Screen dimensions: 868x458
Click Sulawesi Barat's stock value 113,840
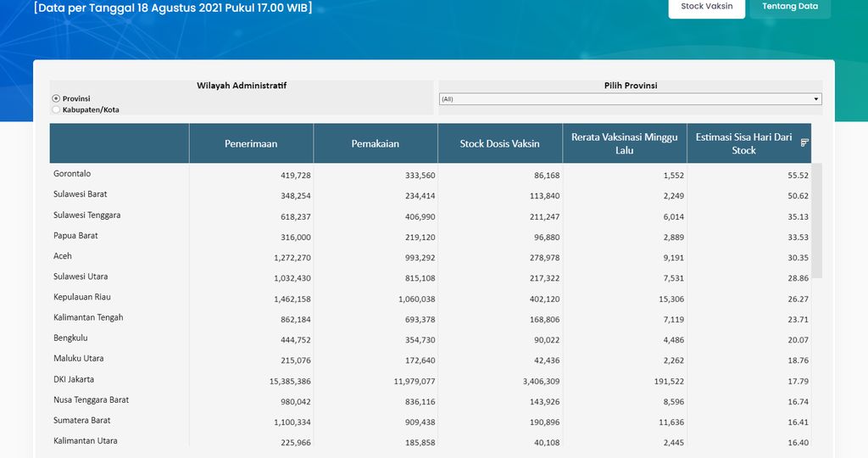545,196
